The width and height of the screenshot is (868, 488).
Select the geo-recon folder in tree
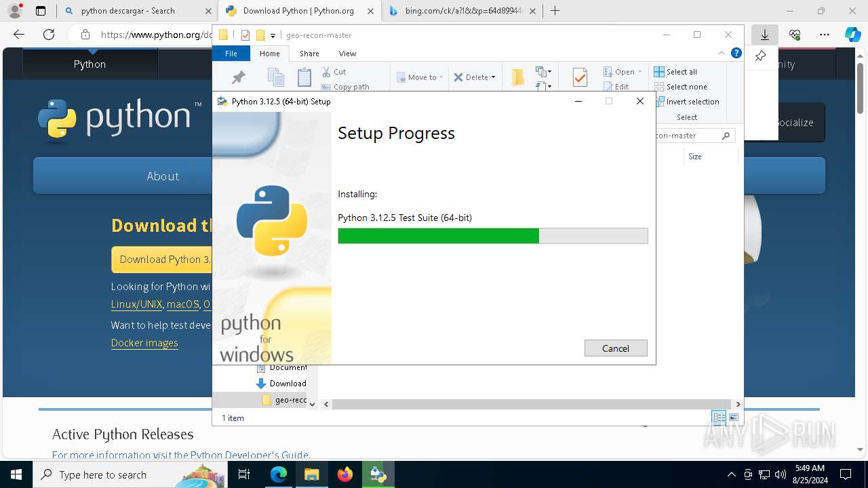point(285,400)
